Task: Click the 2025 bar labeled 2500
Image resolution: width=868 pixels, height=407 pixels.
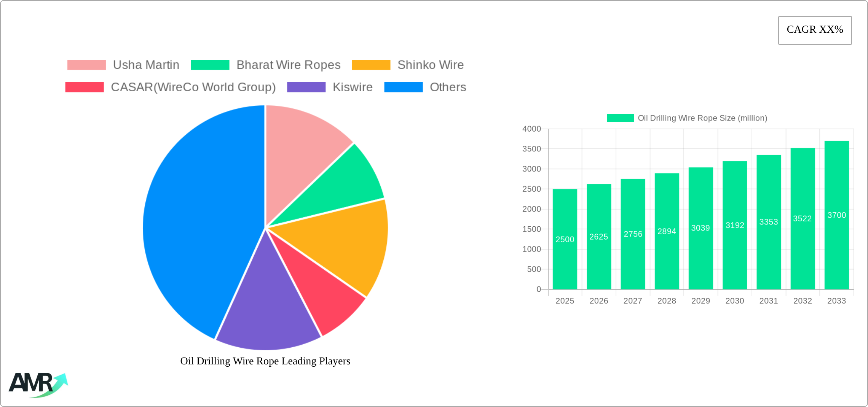Action: coord(565,239)
